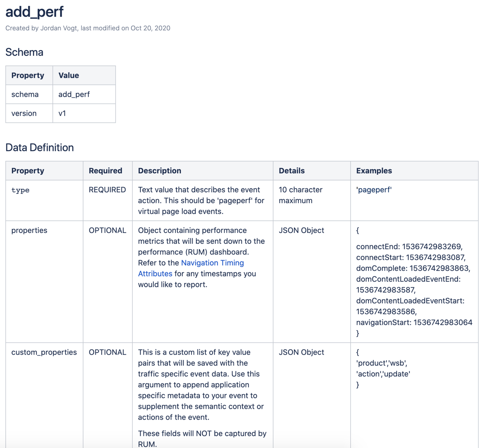Click the 'domComplete: 1536742983863' example line
This screenshot has height=448, width=490.
413,268
